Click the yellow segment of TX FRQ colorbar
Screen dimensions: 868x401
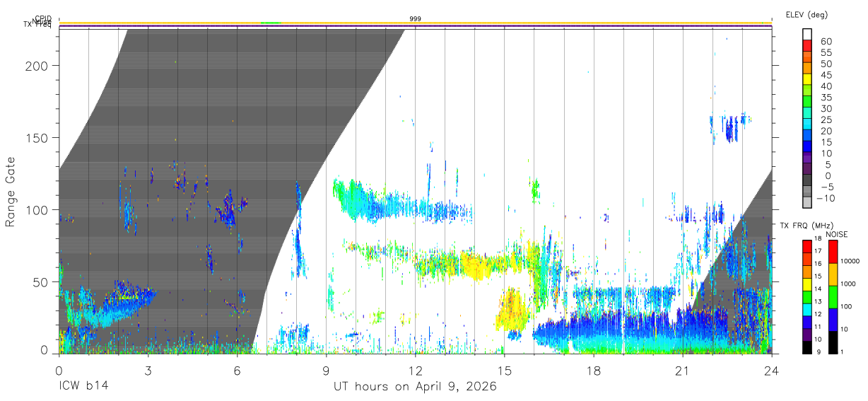coord(807,284)
